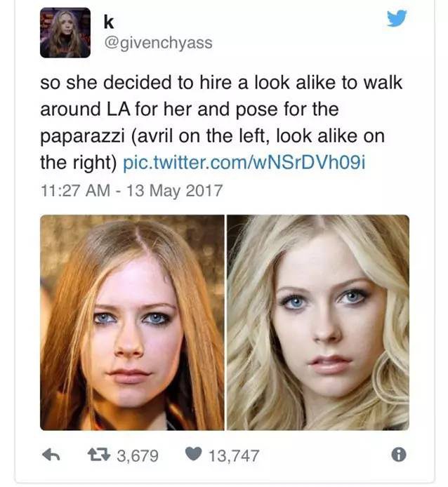Screen dimensions: 448x487
Task: Click the 13,747 likes count
Action: tap(234, 456)
